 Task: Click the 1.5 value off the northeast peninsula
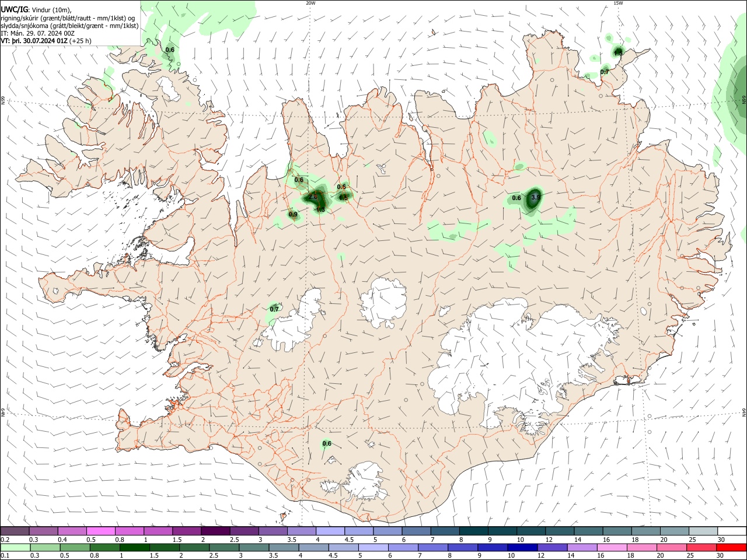tap(619, 53)
